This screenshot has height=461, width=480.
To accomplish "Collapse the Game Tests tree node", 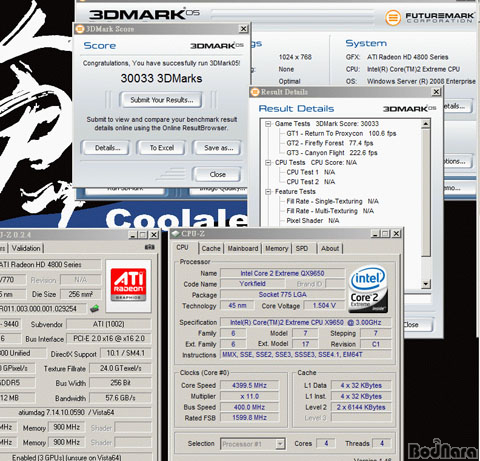I will pyautogui.click(x=268, y=124).
